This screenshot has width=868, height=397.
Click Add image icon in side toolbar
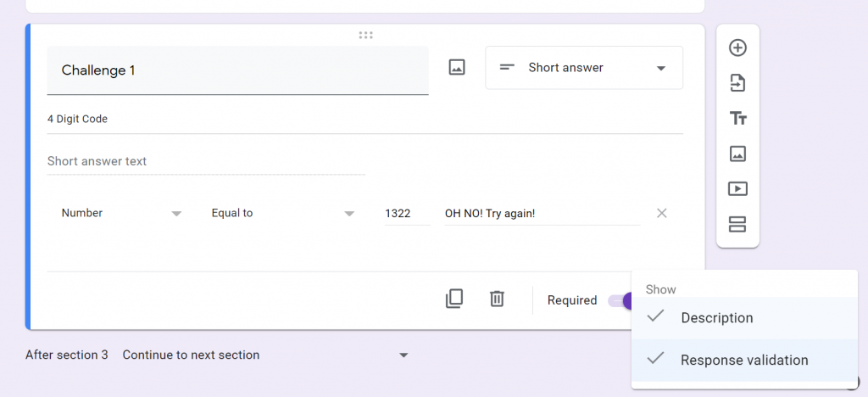[x=737, y=154]
